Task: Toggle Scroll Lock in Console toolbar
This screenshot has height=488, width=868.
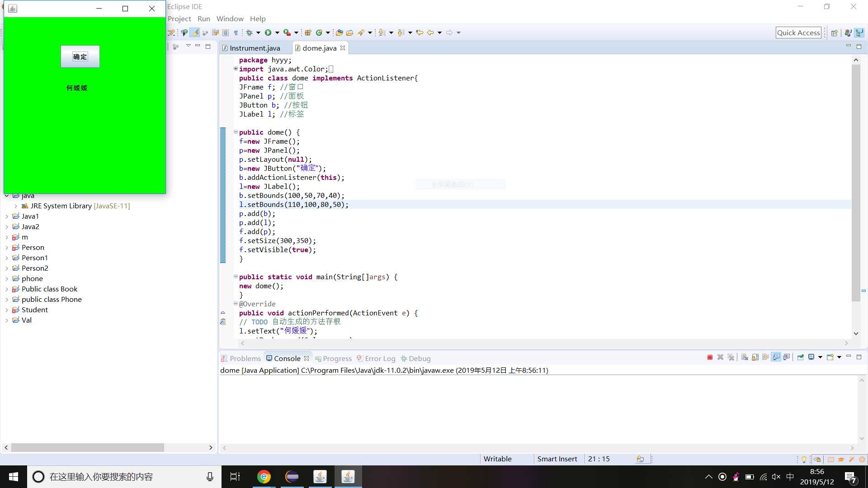Action: (x=755, y=357)
